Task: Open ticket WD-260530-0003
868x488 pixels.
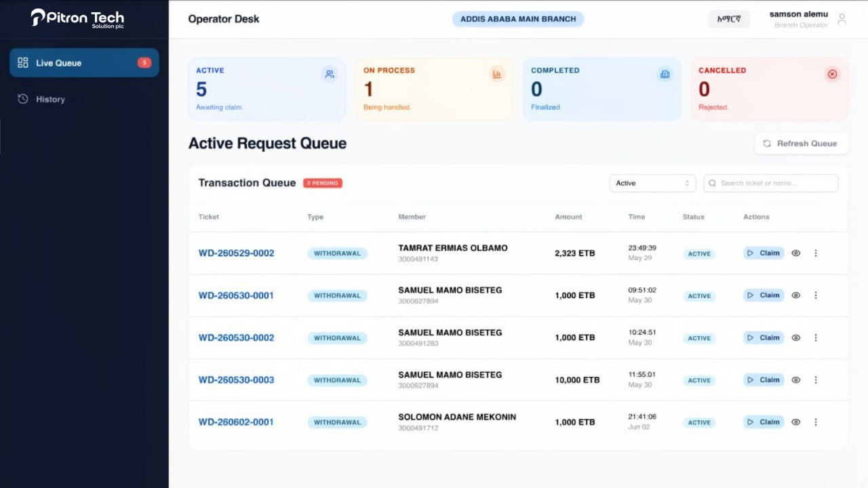Action: pyautogui.click(x=236, y=380)
